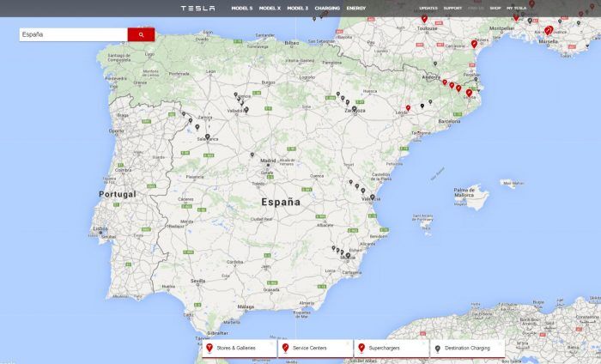This screenshot has height=364, width=601.
Task: Select the gray pin at Perpiñán
Action: [x=476, y=80]
